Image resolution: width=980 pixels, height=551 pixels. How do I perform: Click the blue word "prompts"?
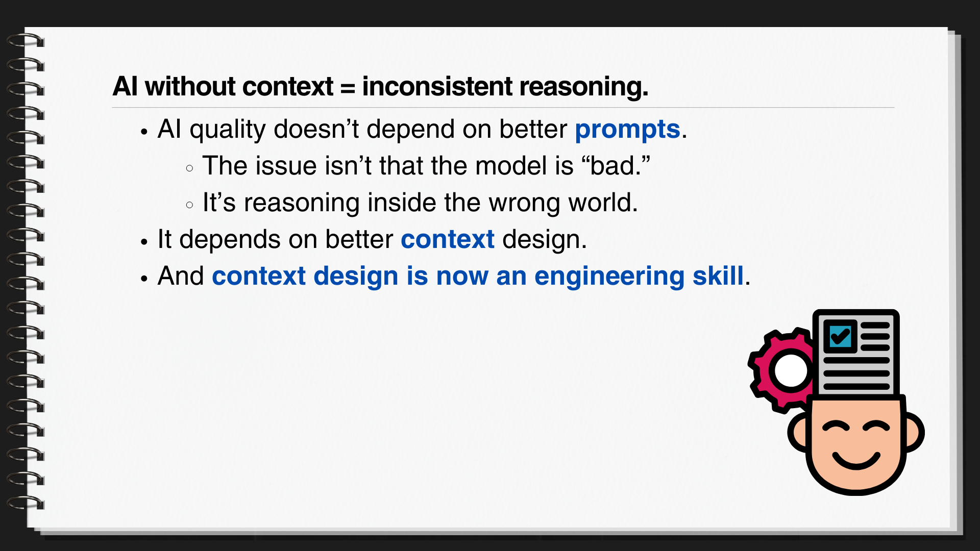pos(627,129)
